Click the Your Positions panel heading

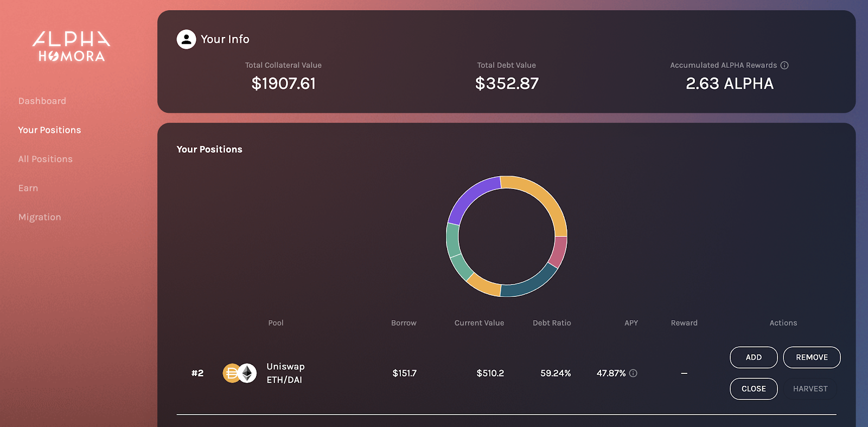pyautogui.click(x=209, y=149)
